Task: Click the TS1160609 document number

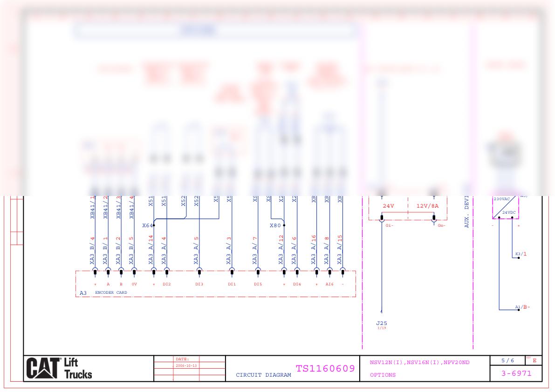Action: (x=325, y=369)
